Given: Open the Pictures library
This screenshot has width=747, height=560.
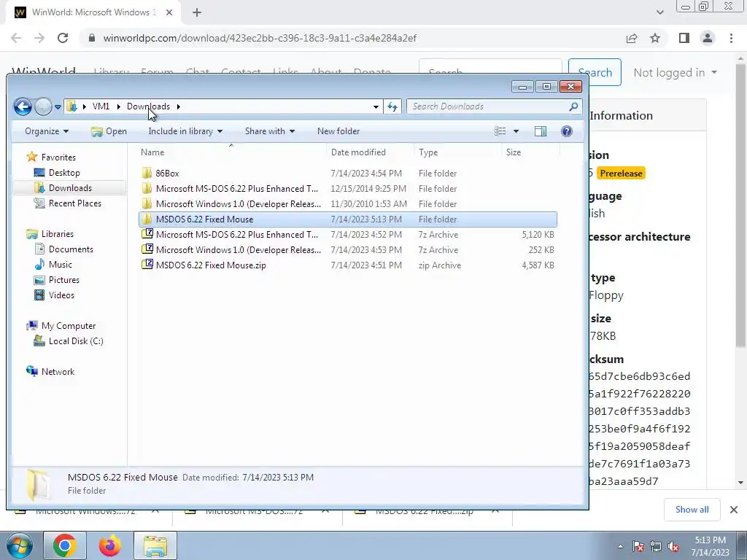Looking at the screenshot, I should (x=64, y=279).
